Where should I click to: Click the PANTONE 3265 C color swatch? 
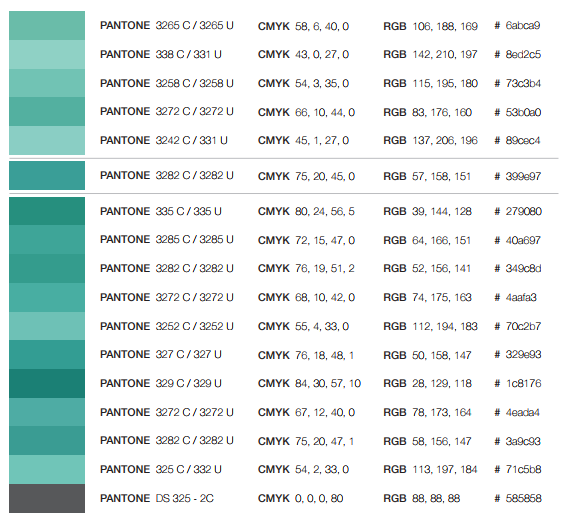[47, 26]
